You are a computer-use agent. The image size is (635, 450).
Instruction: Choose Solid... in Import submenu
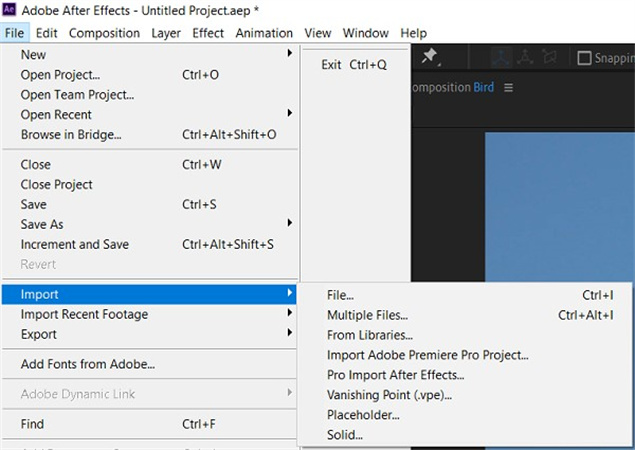point(345,435)
